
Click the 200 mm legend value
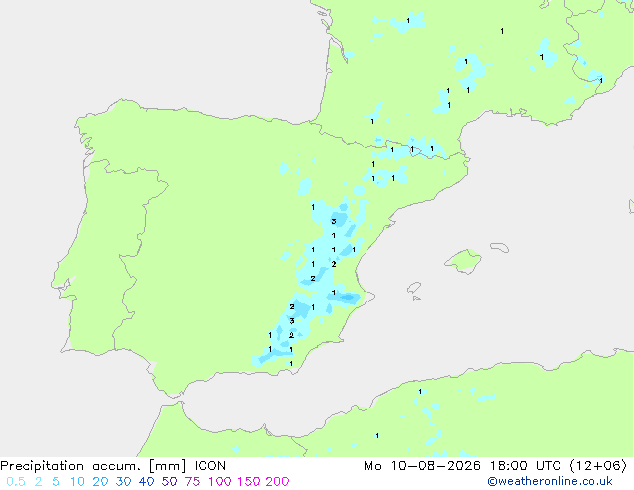(277, 482)
